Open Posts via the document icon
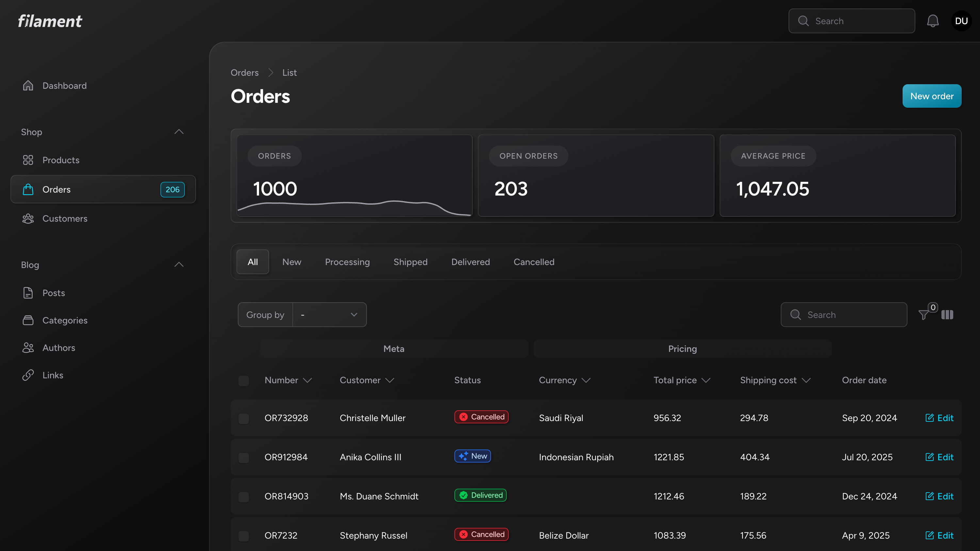Image resolution: width=980 pixels, height=551 pixels. pos(28,293)
